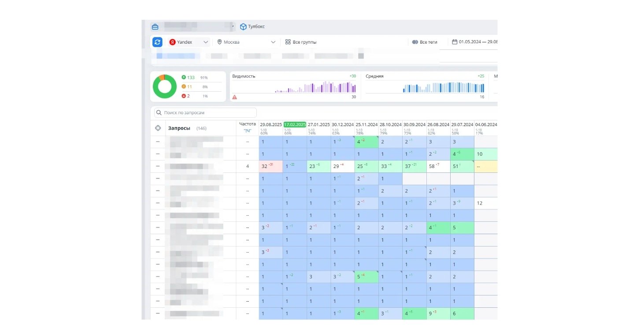Click the Поиск по запросам search field
The height and width of the screenshot is (336, 644).
[205, 113]
